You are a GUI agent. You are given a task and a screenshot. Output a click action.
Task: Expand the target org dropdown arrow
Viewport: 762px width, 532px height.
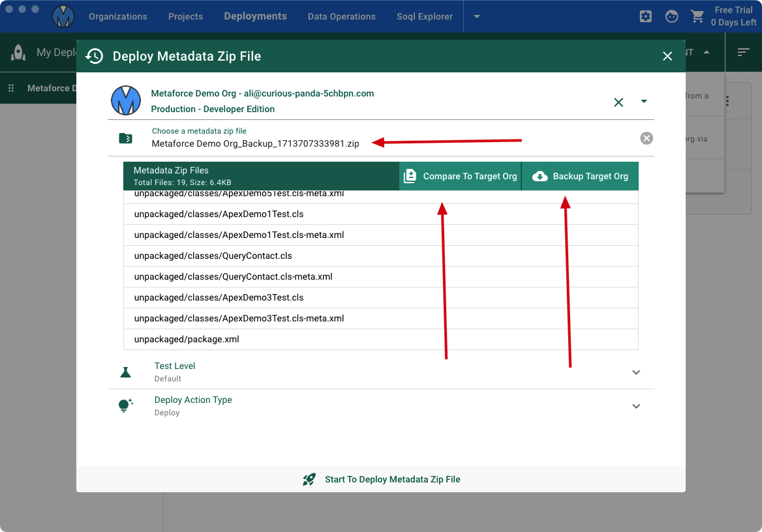click(644, 102)
